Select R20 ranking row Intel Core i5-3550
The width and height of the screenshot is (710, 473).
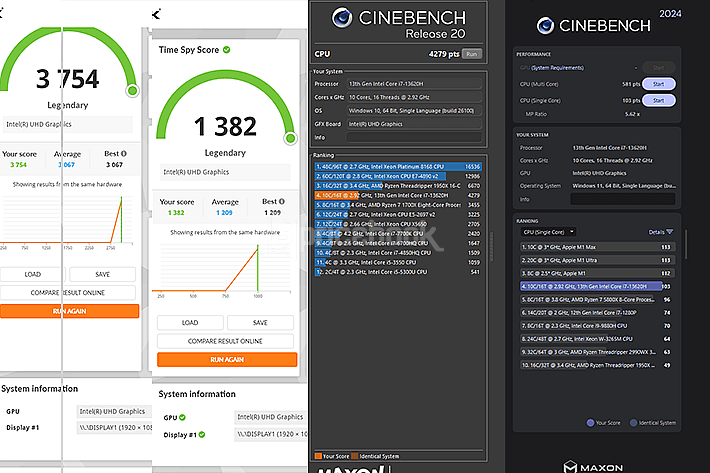click(398, 262)
